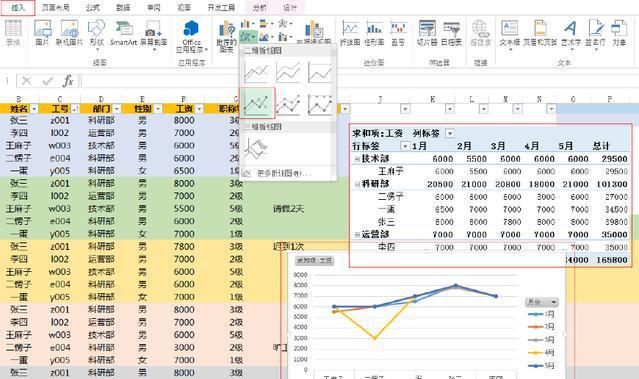Collapse the 技术部 group in pivot table
Screen dimensions: 639x379
[x=357, y=159]
